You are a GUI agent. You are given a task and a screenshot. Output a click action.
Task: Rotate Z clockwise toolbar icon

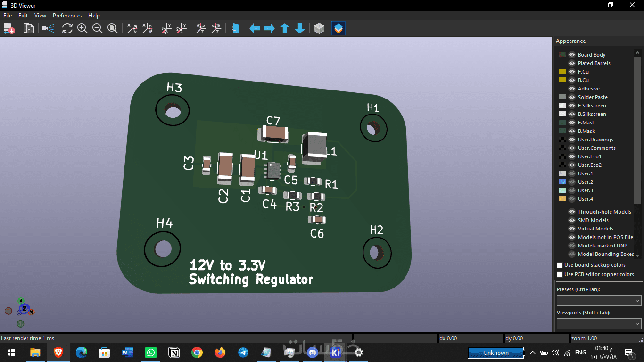click(x=201, y=29)
